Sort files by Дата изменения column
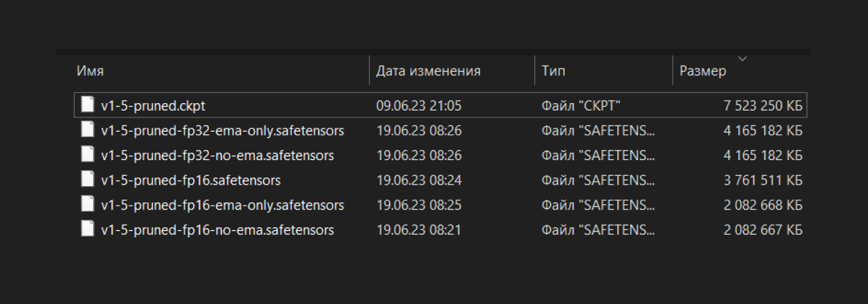 pos(428,71)
